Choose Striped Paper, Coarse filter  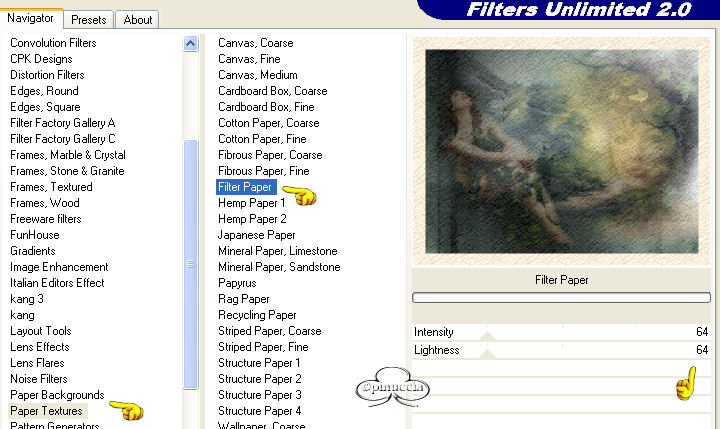click(x=270, y=331)
